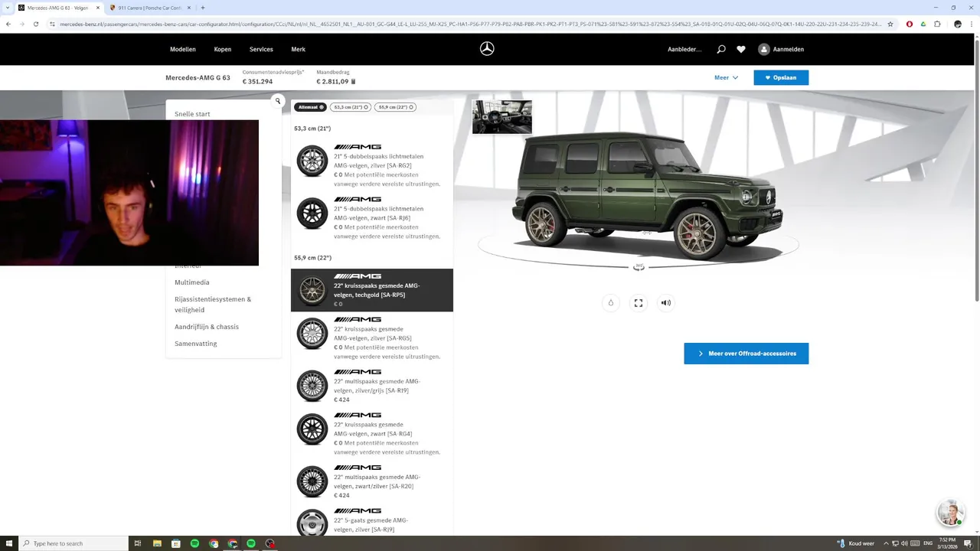Open the interior view thumbnail
Image resolution: width=980 pixels, height=551 pixels.
502,116
